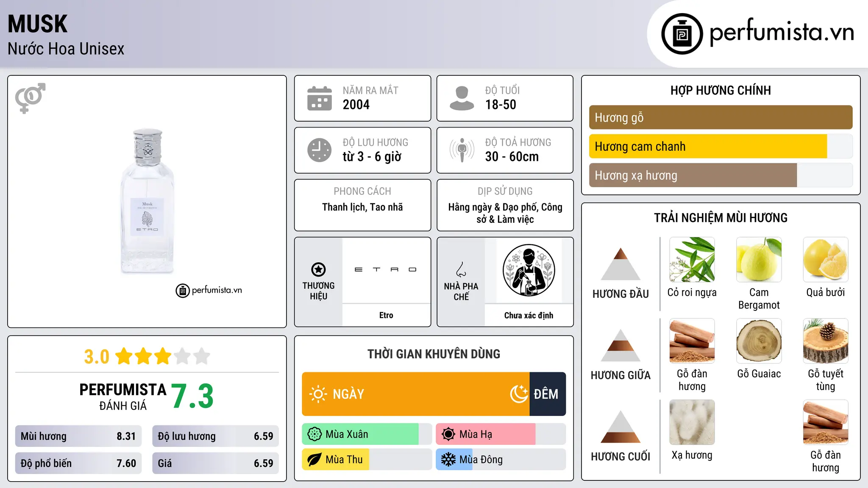868x488 pixels.
Task: Select the Cam Bergamot note image
Action: (x=759, y=260)
